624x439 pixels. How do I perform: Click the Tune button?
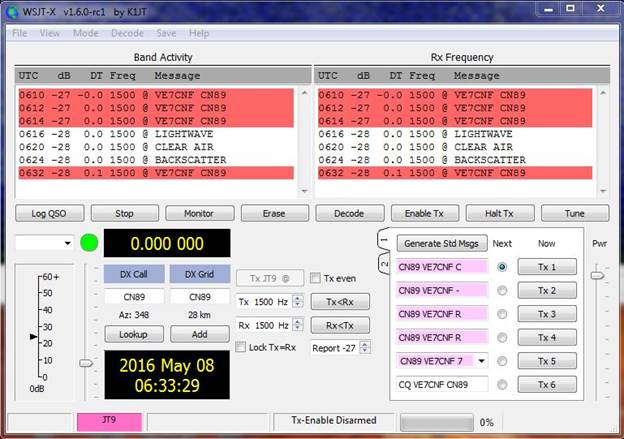click(x=575, y=213)
